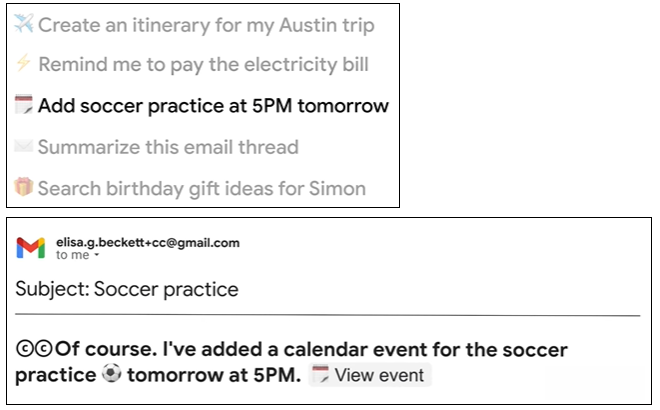The image size is (660, 410).
Task: Click the envelope icon beside Summarize
Action: click(x=24, y=147)
